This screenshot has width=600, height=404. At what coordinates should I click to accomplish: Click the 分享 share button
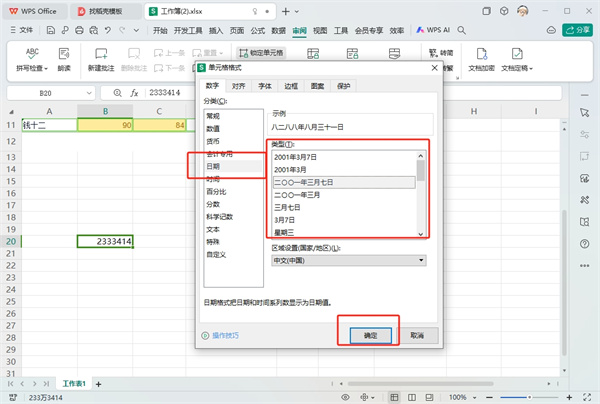click(x=580, y=31)
